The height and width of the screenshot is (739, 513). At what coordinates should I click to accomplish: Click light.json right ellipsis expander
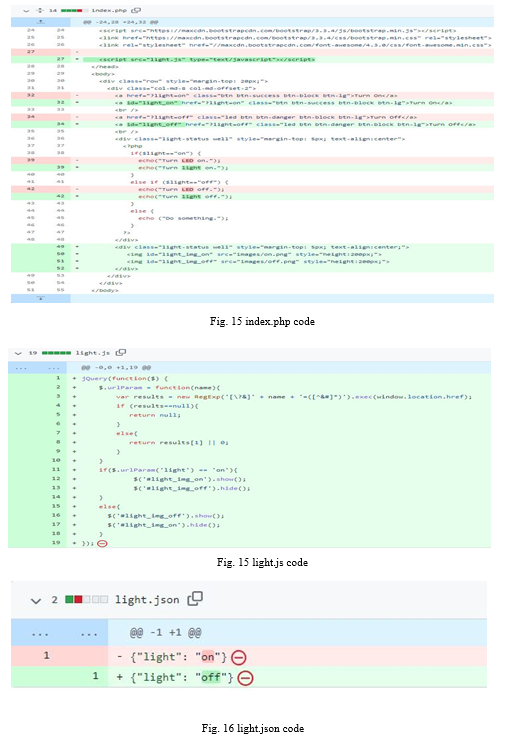(x=89, y=634)
